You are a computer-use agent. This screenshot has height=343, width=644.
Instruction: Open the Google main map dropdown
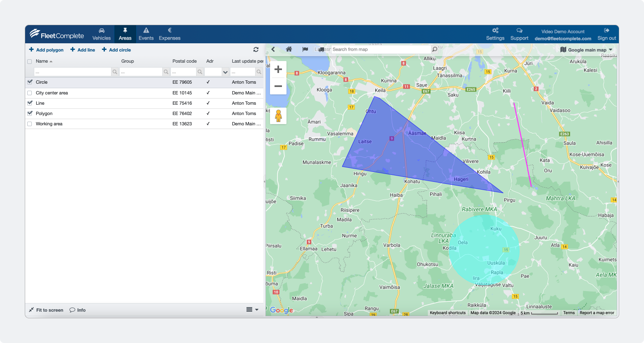tap(586, 50)
